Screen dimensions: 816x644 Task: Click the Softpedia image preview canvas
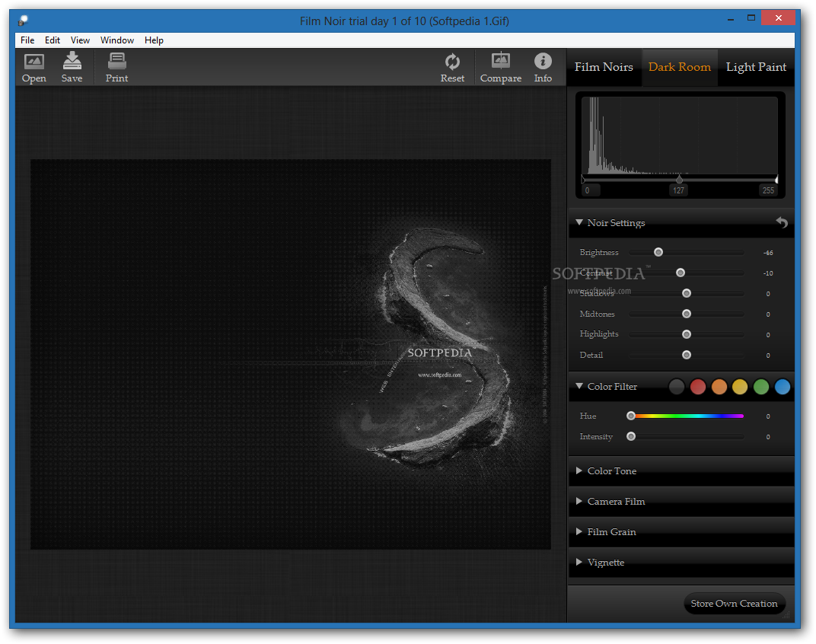tap(290, 354)
